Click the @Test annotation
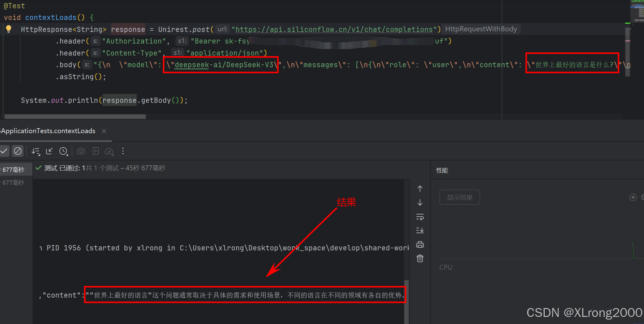Viewport: 644px width, 324px height. (14, 6)
